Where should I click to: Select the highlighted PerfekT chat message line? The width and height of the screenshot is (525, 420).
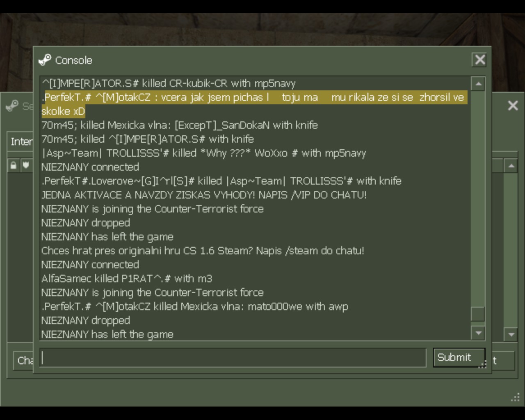tap(254, 104)
